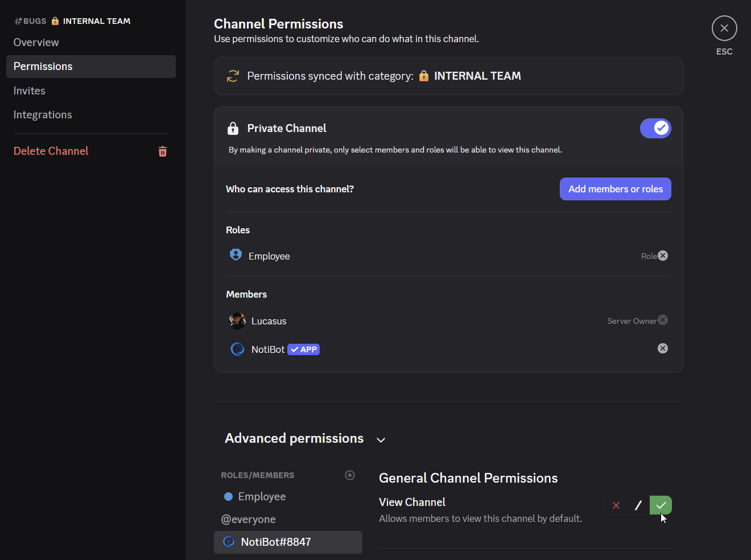Viewport: 751px width, 560px height.
Task: Set View Channel permission to allow
Action: (x=661, y=505)
